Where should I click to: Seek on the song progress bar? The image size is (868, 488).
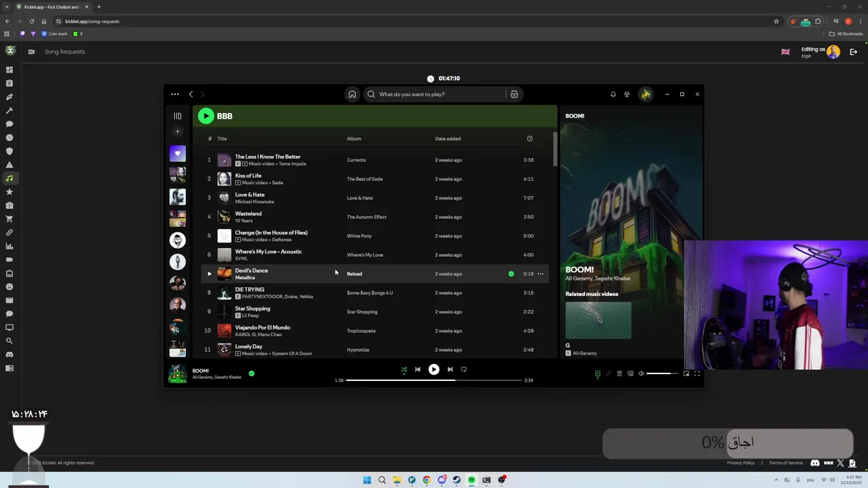[434, 380]
